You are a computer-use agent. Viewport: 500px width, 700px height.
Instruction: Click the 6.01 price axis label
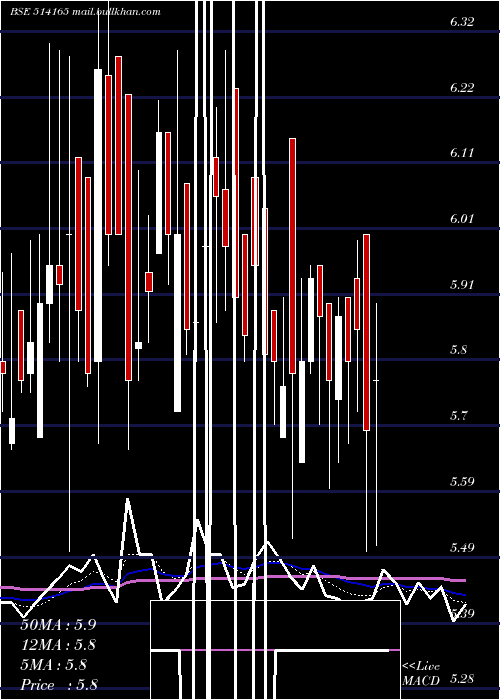pyautogui.click(x=462, y=219)
